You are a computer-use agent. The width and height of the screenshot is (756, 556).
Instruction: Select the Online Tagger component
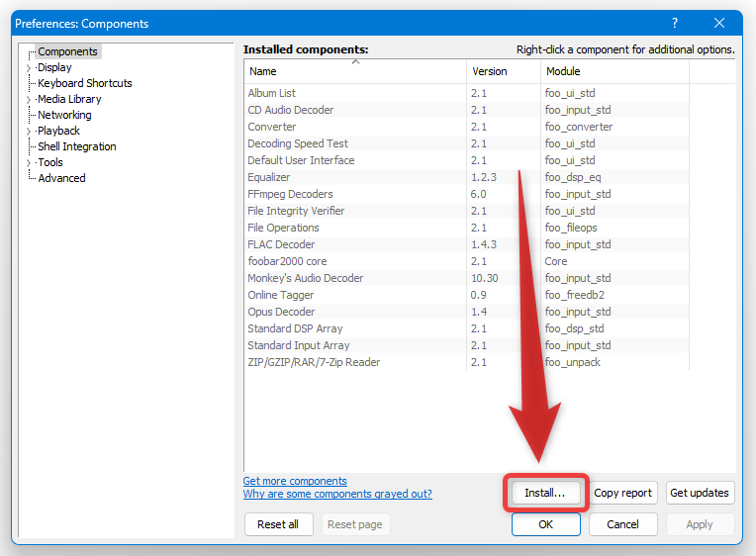click(x=466, y=295)
